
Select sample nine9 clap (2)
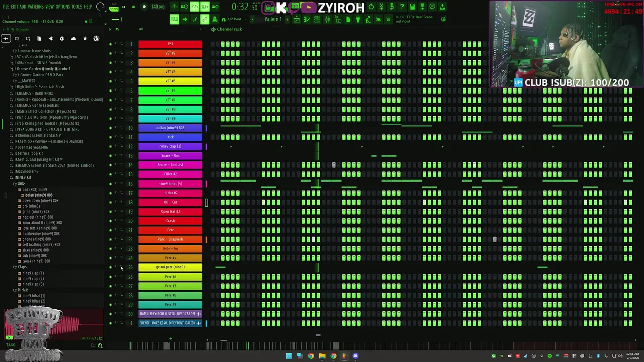click(33, 279)
